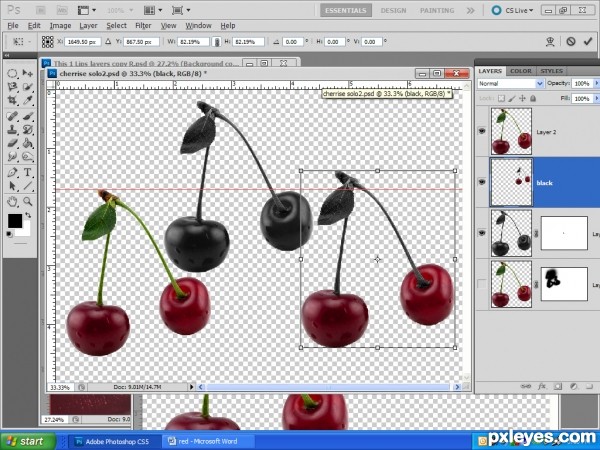Select the Dodge tool
Screen dimensions: 600x450
27,157
